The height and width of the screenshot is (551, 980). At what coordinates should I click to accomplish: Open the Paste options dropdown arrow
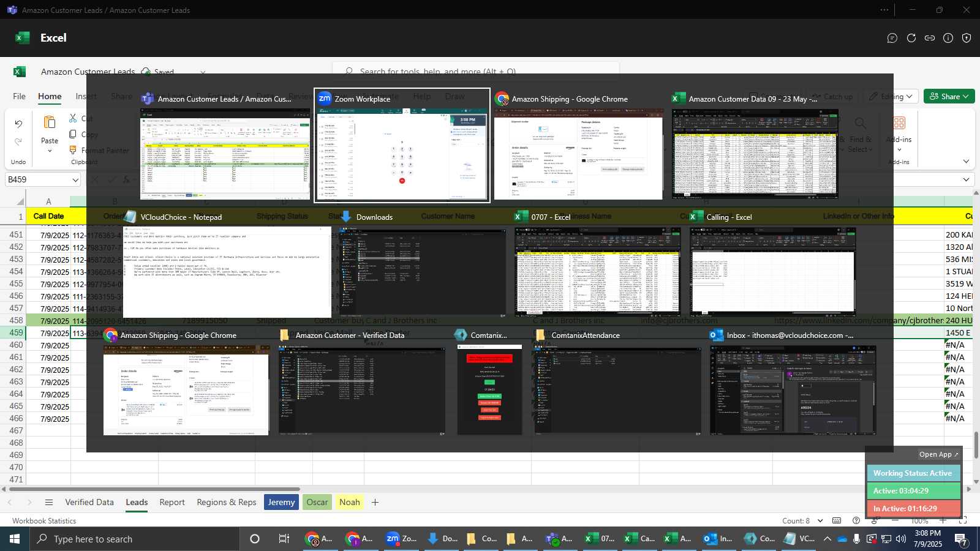coord(50,151)
